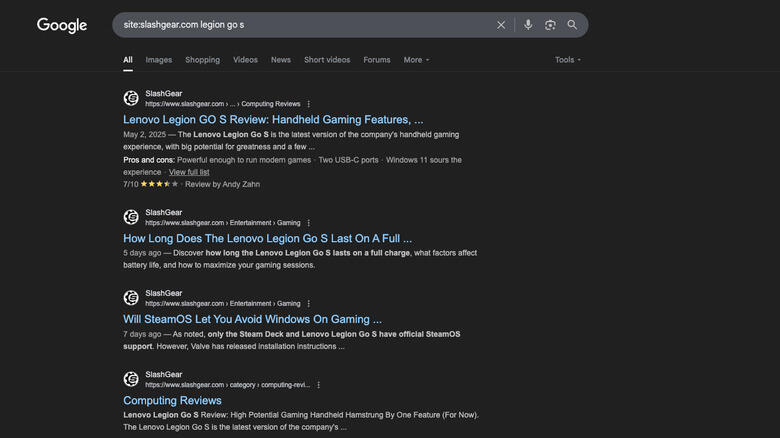Click '7 days ago' snippet date
This screenshot has height=438, width=780.
click(142, 334)
